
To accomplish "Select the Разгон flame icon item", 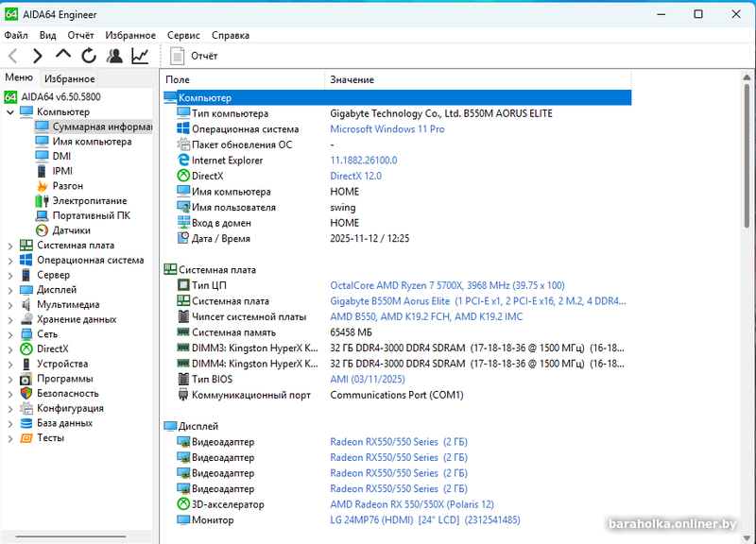I will coord(67,186).
